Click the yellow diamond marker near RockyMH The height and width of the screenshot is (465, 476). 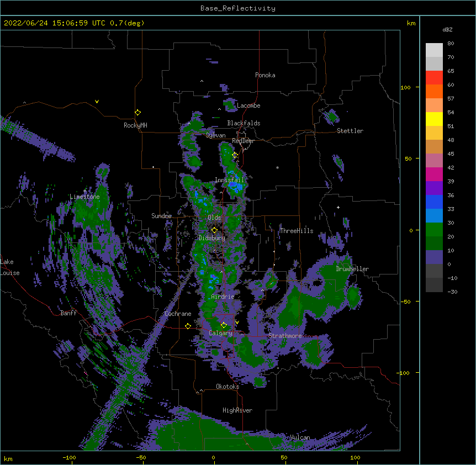coord(137,113)
